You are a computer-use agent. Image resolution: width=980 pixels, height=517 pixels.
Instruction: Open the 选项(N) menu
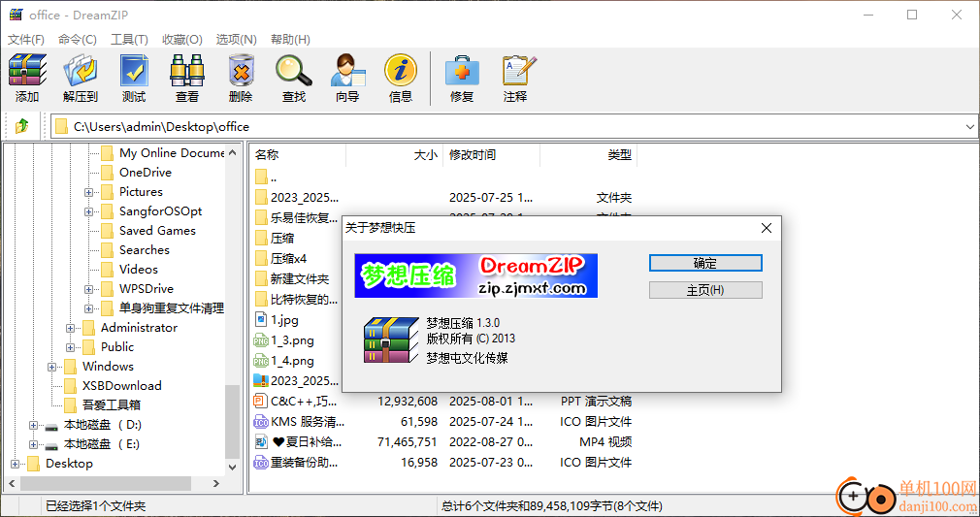[x=236, y=40]
